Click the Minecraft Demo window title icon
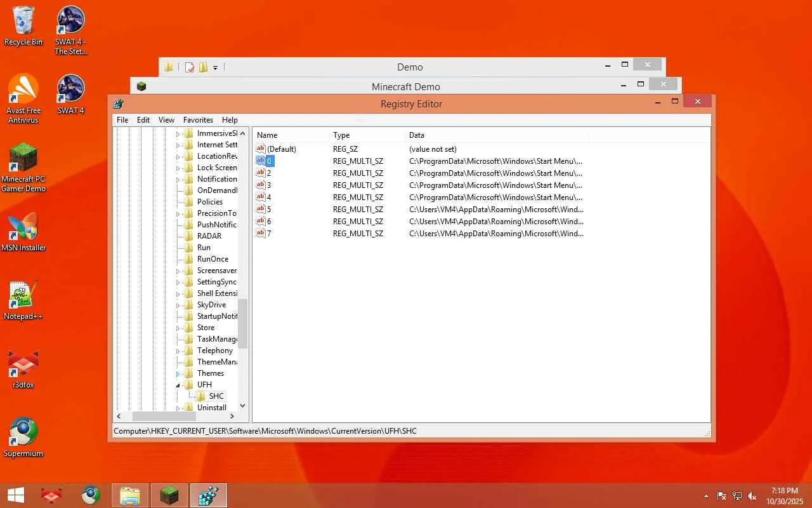 pos(141,86)
